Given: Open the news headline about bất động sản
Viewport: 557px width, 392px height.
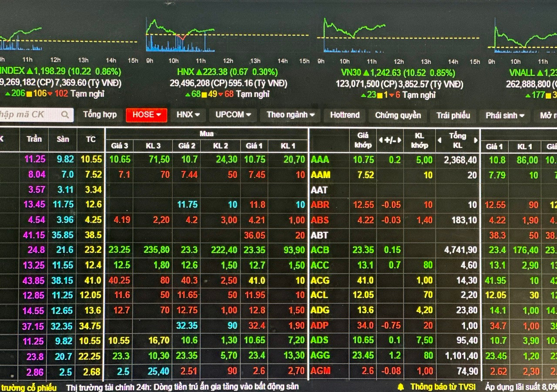Looking at the screenshot, I should [x=182, y=386].
